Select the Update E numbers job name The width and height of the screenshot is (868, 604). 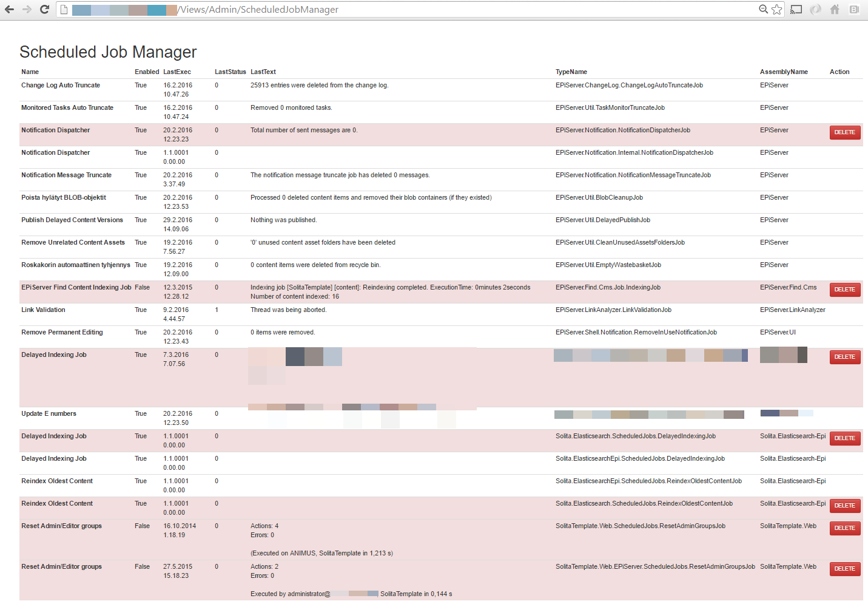[49, 413]
